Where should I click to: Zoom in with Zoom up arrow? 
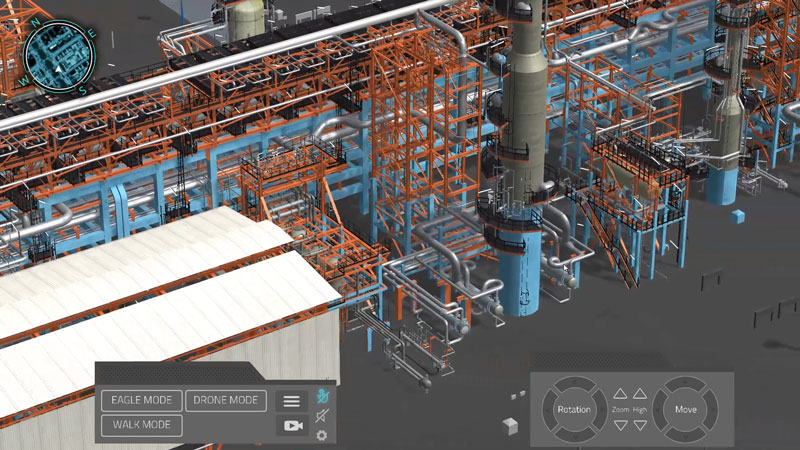click(x=620, y=393)
